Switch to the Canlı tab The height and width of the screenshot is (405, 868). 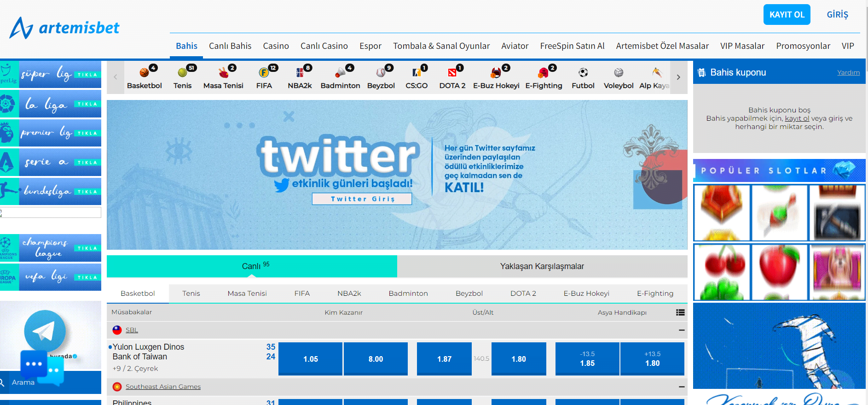[x=252, y=266]
